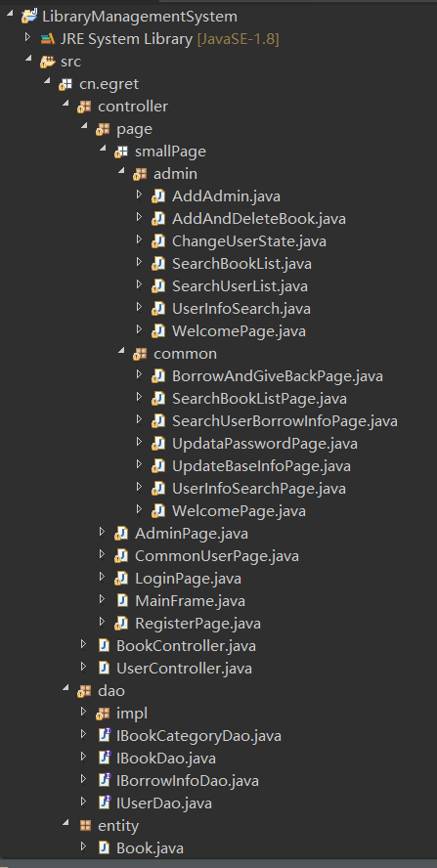The image size is (437, 868).
Task: Click the BookController.java file icon
Action: pos(103,645)
